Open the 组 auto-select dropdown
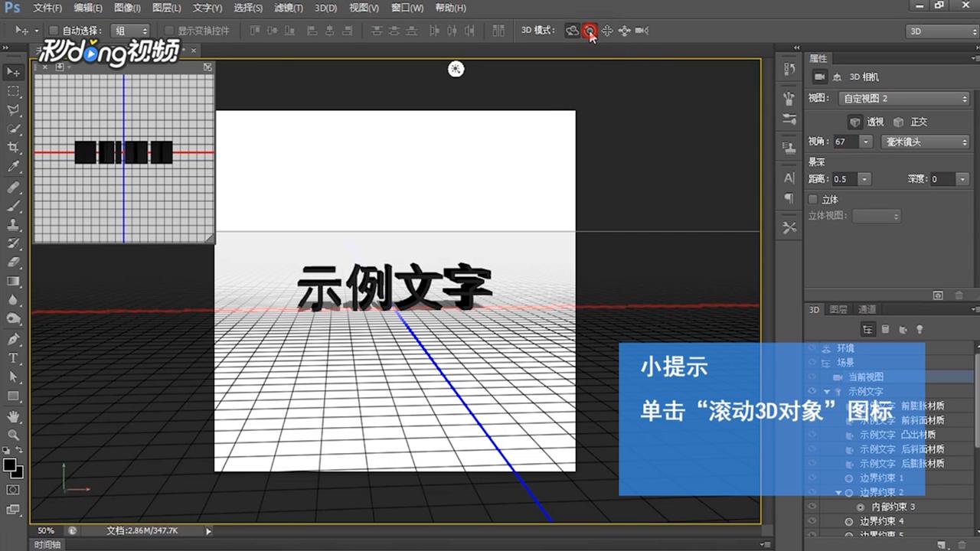Image resolution: width=980 pixels, height=551 pixels. click(130, 31)
